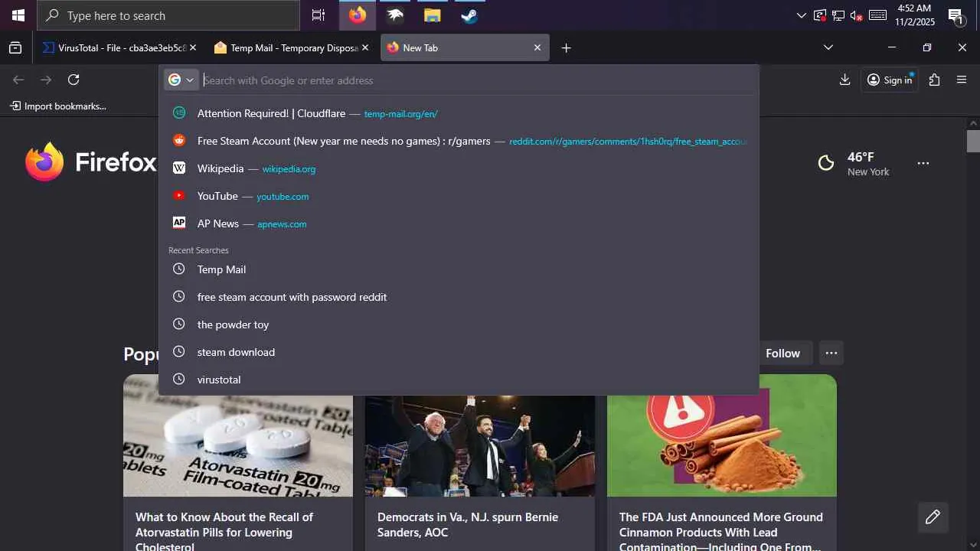Switch to the VirusTotal tab
Viewport: 980px width, 551px height.
click(x=119, y=47)
